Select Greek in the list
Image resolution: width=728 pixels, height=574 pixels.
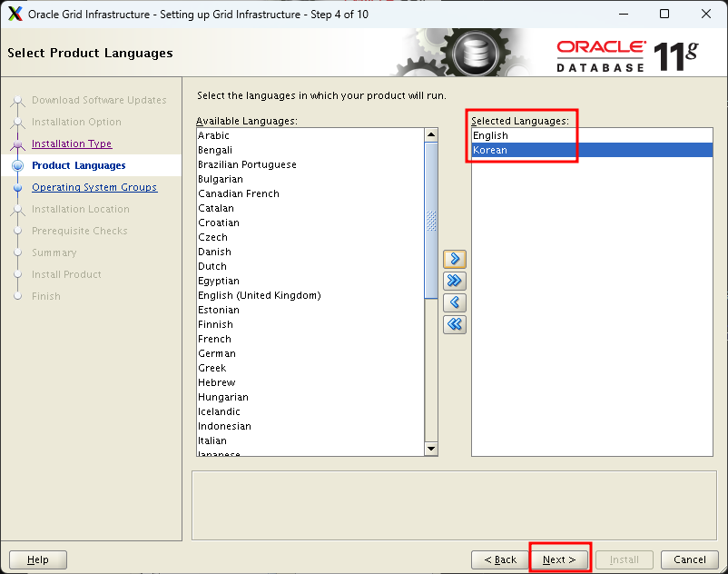[x=310, y=368]
